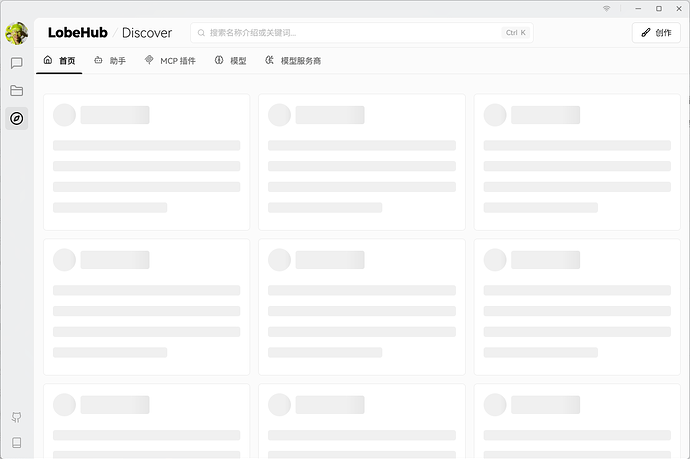
Task: Open the files folder section
Action: [x=17, y=91]
